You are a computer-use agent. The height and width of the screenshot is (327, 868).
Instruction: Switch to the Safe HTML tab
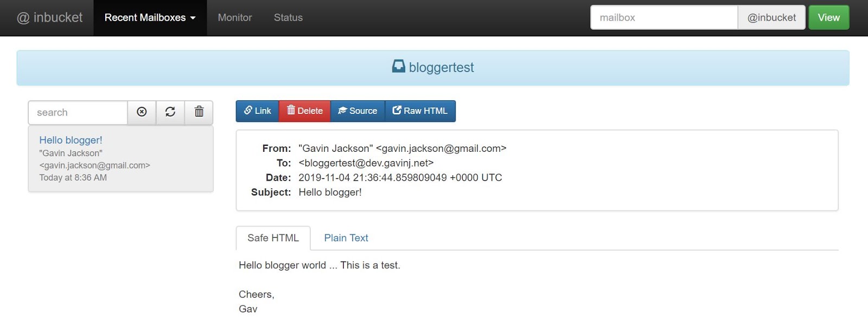[273, 238]
